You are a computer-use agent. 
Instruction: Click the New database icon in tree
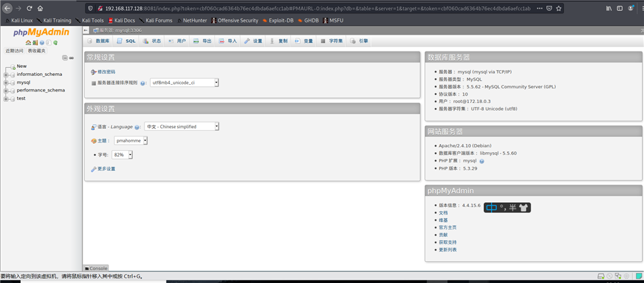13,67
